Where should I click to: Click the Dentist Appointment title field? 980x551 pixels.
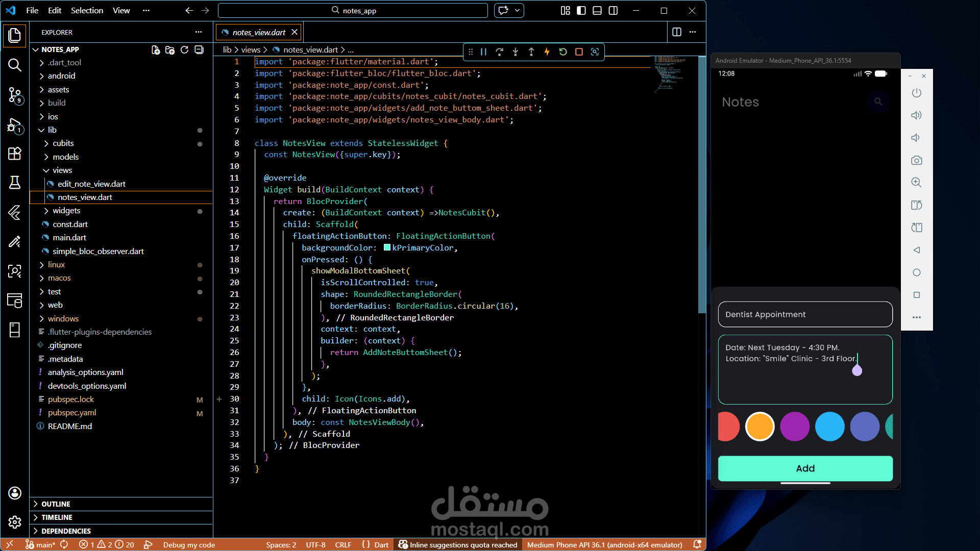coord(805,314)
